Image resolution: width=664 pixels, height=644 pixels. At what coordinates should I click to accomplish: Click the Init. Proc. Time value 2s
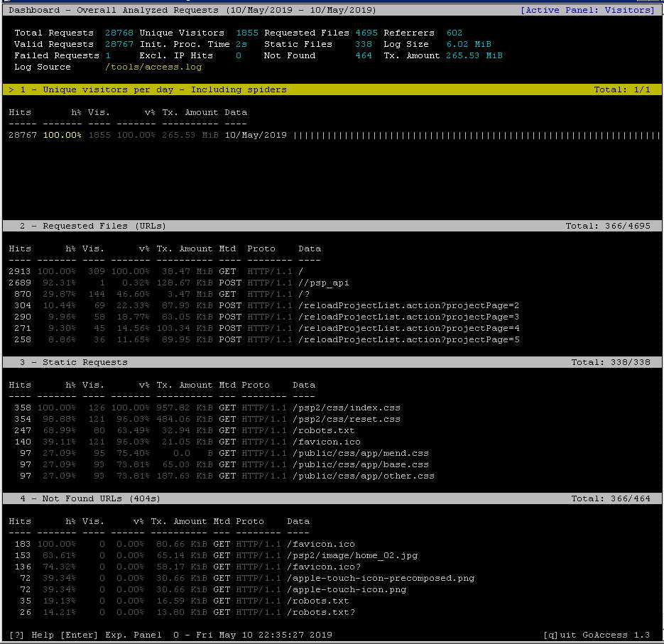click(x=241, y=44)
